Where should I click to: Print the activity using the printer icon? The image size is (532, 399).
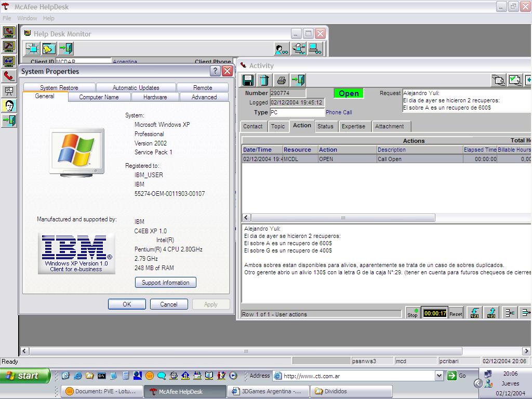[x=281, y=80]
